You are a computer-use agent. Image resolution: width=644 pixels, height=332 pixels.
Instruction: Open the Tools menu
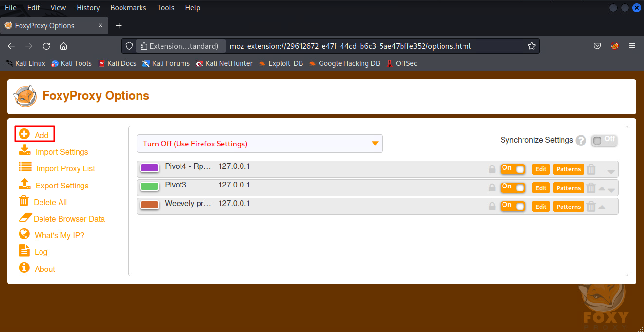pos(165,8)
